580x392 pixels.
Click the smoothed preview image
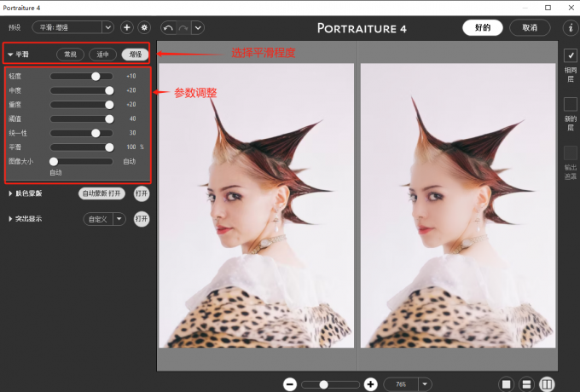(x=458, y=205)
